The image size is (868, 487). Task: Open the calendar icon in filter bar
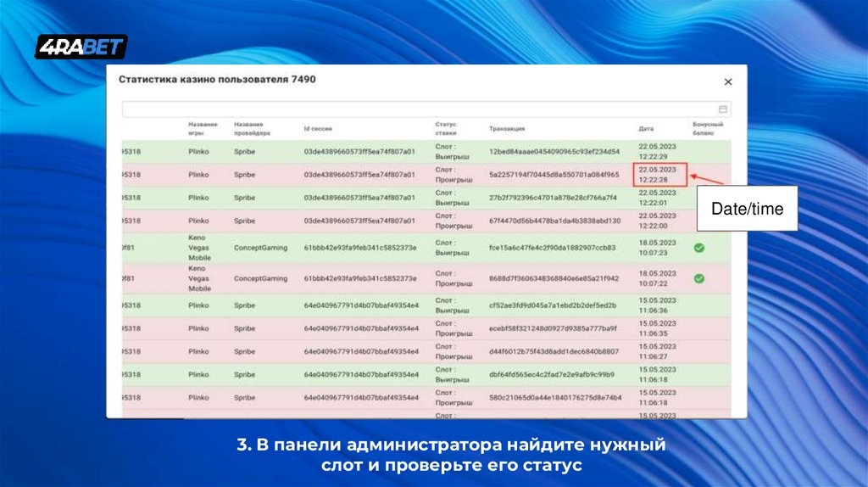pyautogui.click(x=722, y=109)
